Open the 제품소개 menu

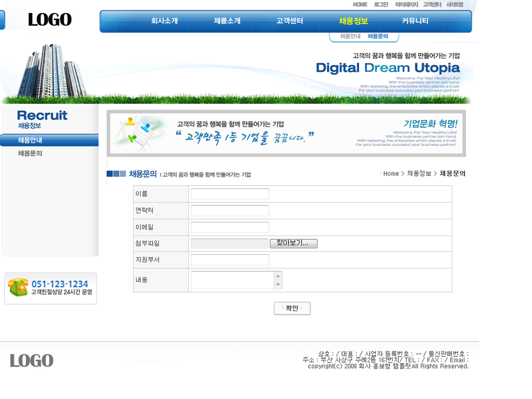pyautogui.click(x=227, y=21)
